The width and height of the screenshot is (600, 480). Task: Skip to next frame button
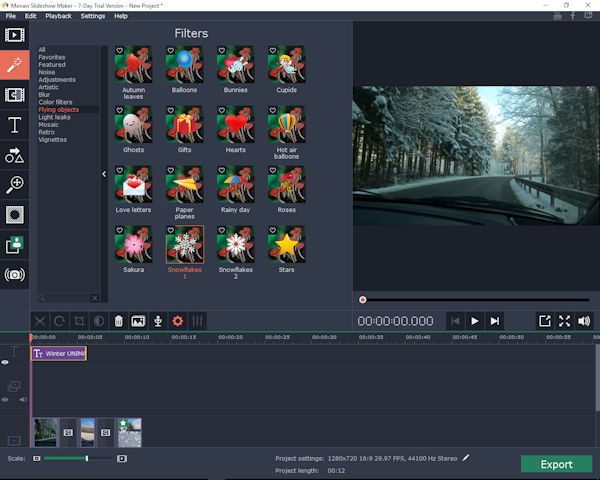[494, 321]
